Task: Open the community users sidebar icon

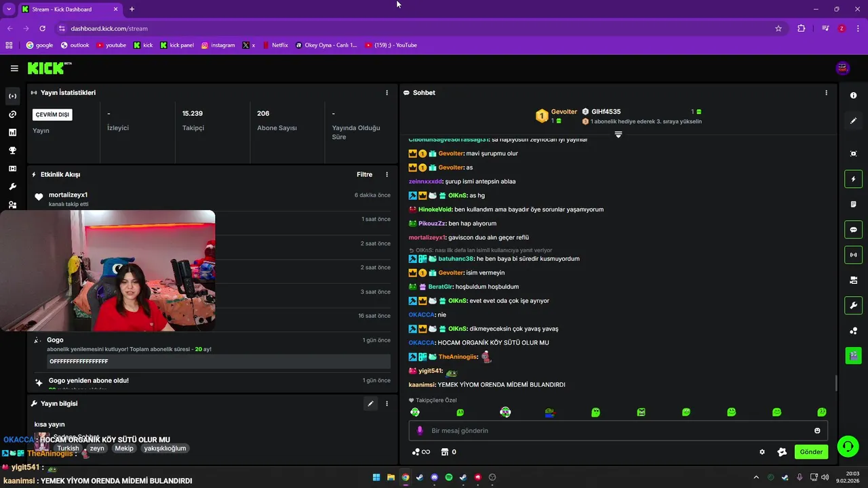Action: click(x=12, y=205)
